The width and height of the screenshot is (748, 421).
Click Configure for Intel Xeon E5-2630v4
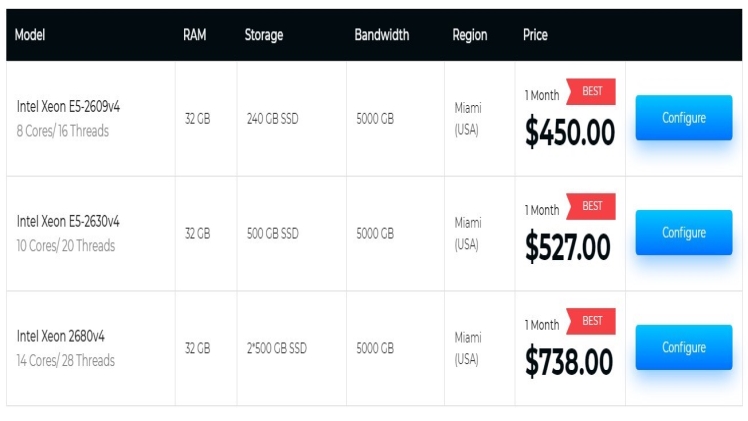(684, 233)
